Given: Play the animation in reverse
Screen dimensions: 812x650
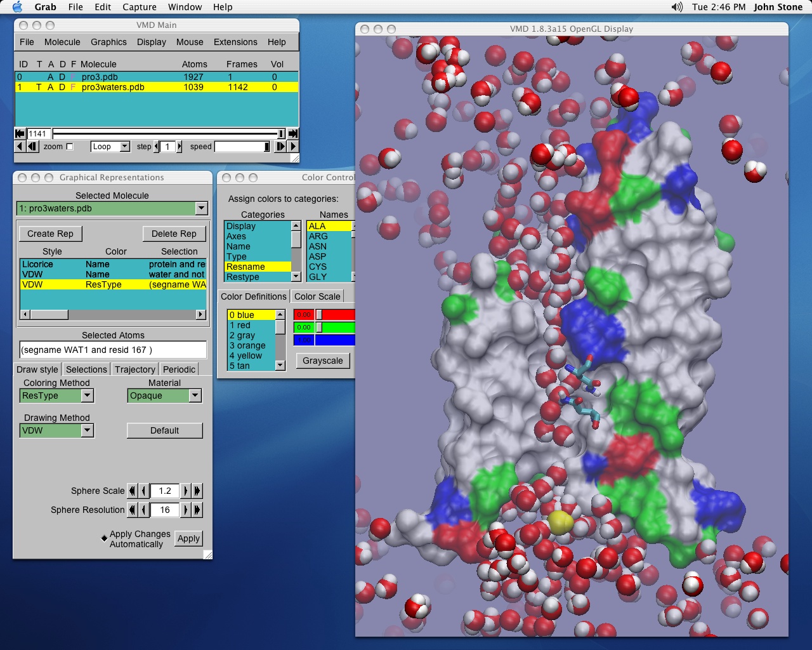Looking at the screenshot, I should (x=20, y=147).
